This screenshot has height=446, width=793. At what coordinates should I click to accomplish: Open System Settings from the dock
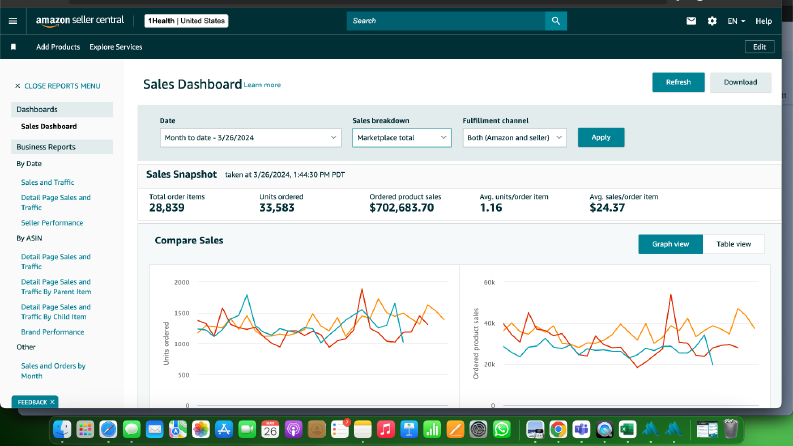pos(478,429)
